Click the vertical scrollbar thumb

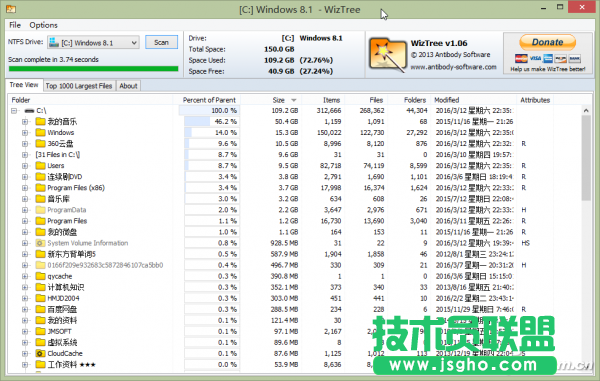coord(586,158)
